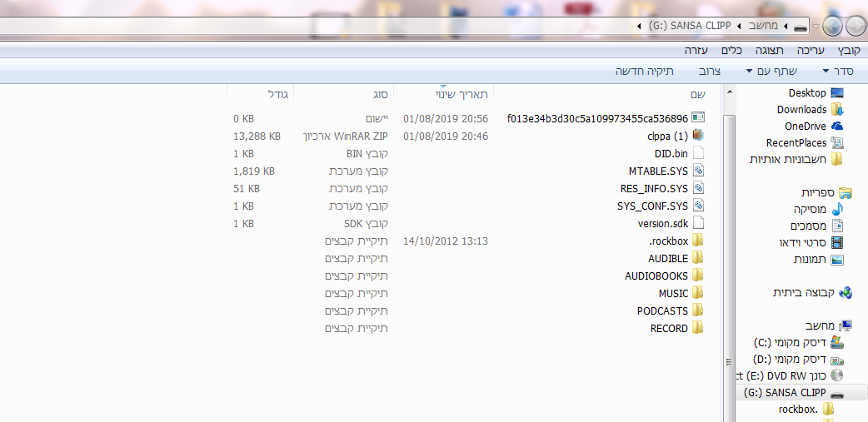The image size is (868, 422).
Task: Select the MTABLE.SYS system file icon
Action: click(x=698, y=171)
